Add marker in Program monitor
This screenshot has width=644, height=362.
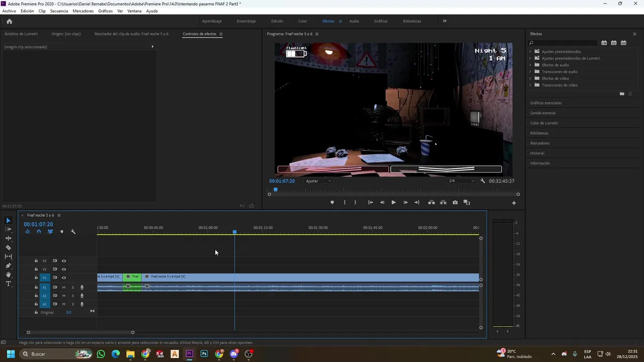pos(332,203)
